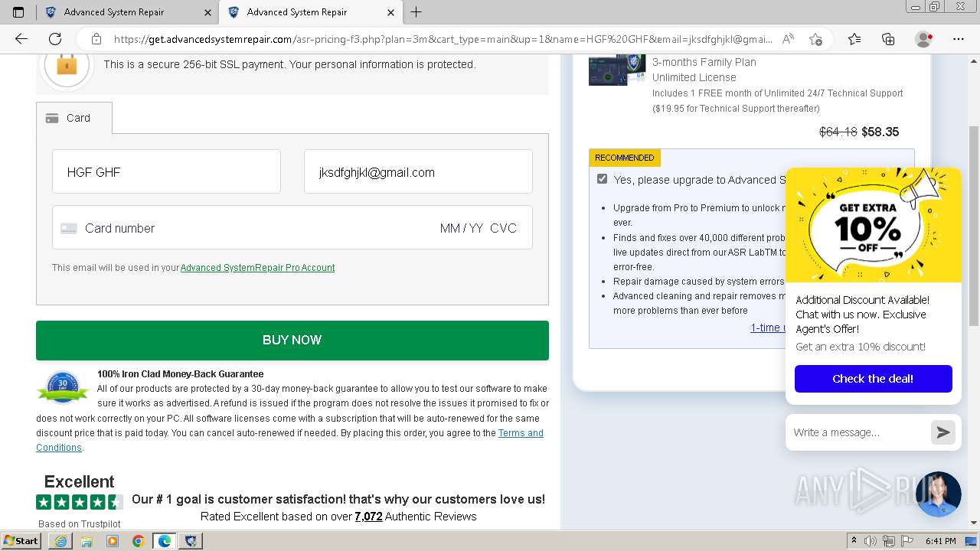Click the Excellent rating heading
Image resolution: width=980 pixels, height=551 pixels.
coord(79,481)
